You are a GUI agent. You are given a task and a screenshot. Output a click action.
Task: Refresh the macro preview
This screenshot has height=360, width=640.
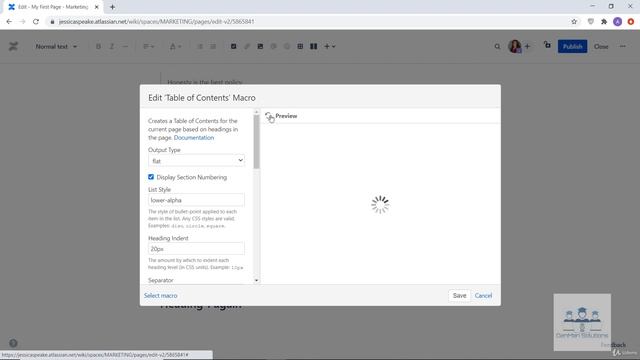tap(269, 116)
